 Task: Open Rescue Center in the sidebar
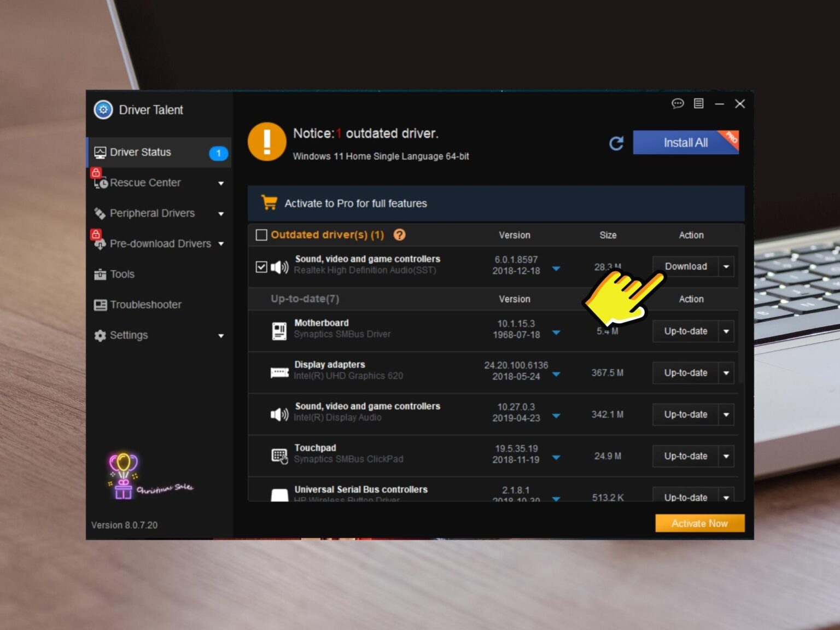click(x=159, y=183)
